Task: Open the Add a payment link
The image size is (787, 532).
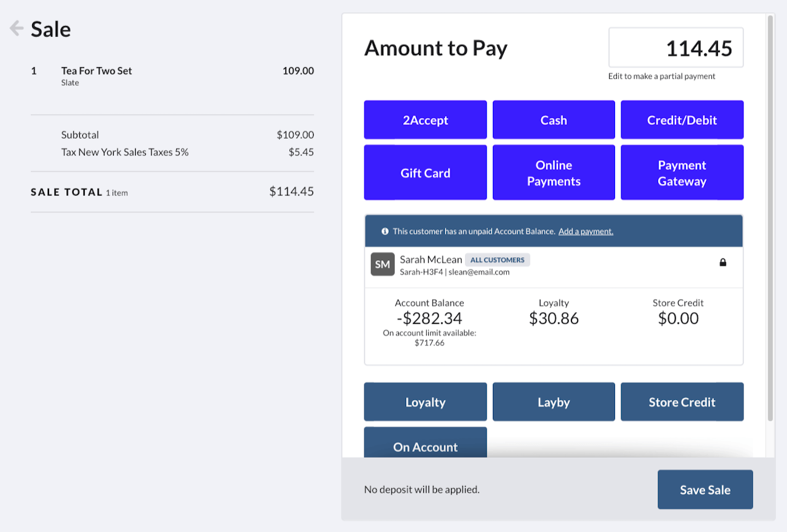Action: click(x=585, y=231)
